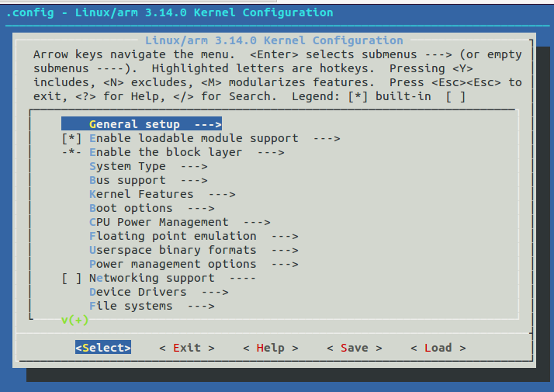Select Power management options entry
This screenshot has height=392, width=554.
pos(194,264)
